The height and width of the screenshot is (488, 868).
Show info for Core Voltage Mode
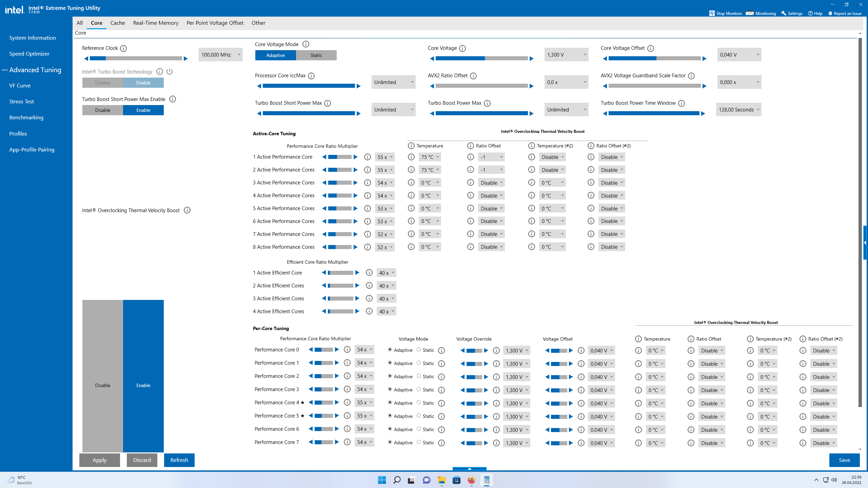point(306,44)
